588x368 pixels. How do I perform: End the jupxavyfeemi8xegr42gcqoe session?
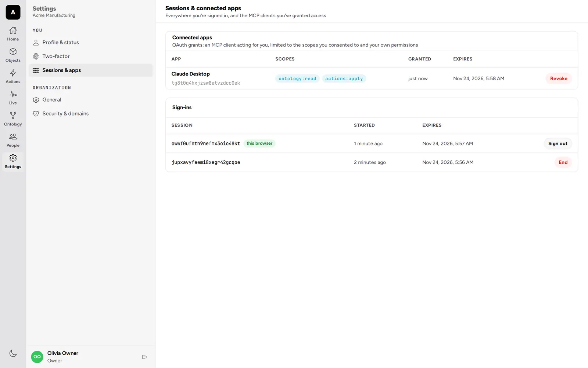coord(563,162)
